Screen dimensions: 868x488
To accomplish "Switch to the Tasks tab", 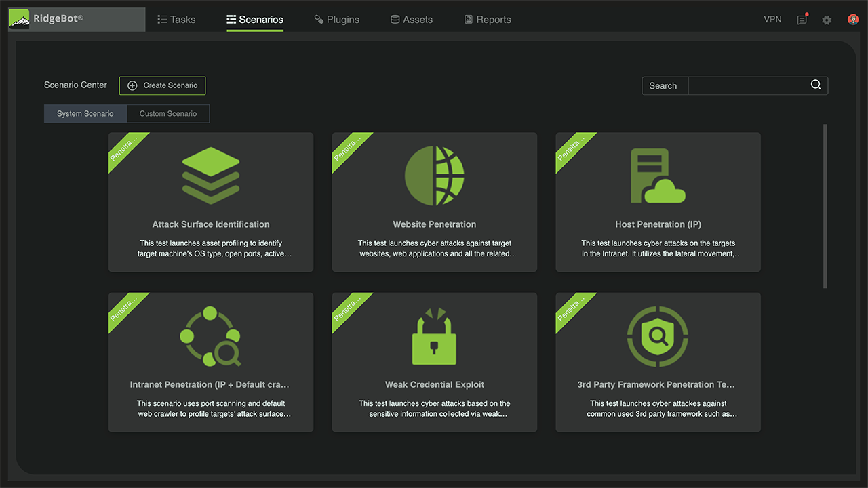I will pyautogui.click(x=176, y=20).
